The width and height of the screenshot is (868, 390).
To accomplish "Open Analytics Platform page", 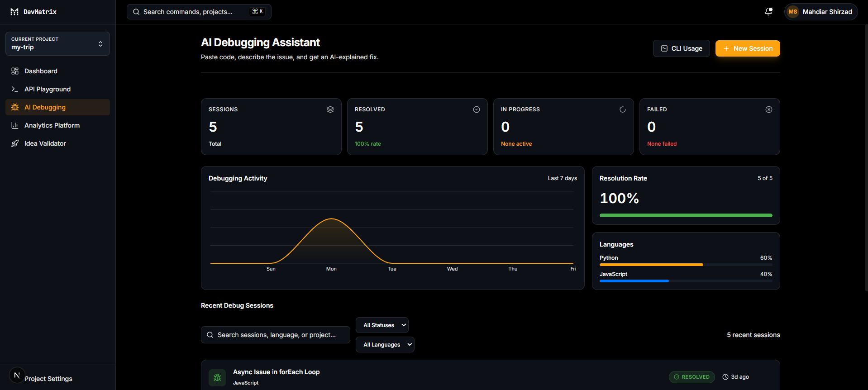I will (57, 125).
